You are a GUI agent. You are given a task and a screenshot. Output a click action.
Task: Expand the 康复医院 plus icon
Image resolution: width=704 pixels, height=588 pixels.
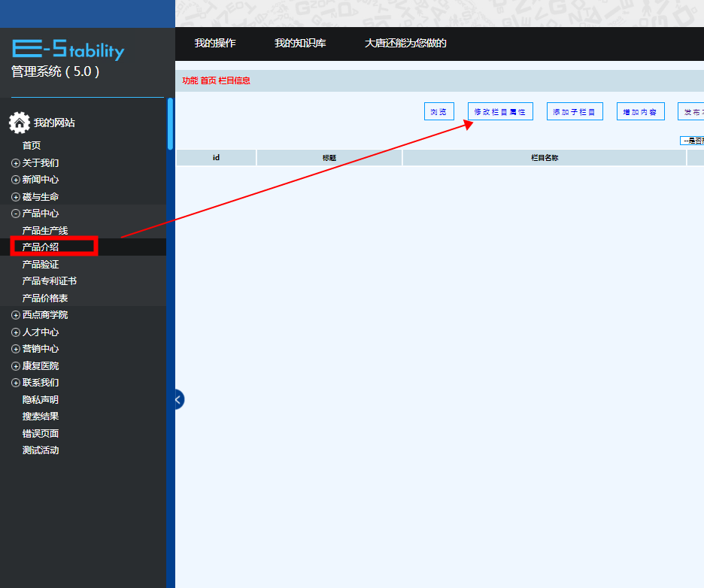point(16,366)
